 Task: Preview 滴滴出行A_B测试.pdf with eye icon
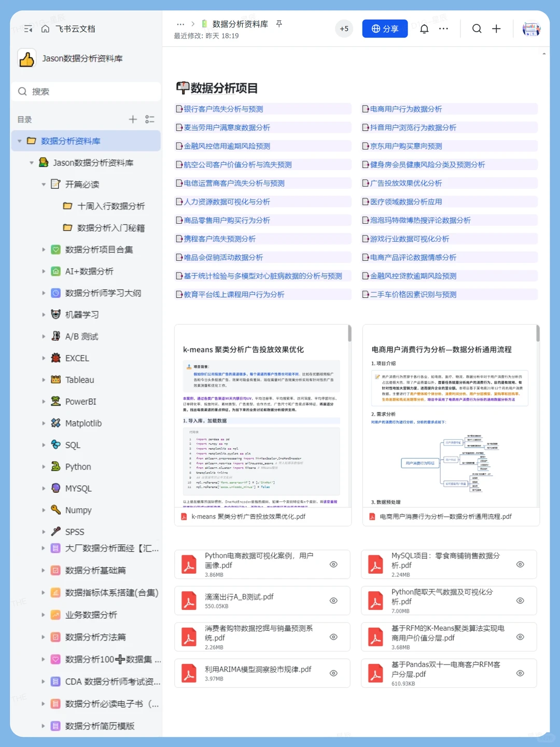tap(334, 601)
